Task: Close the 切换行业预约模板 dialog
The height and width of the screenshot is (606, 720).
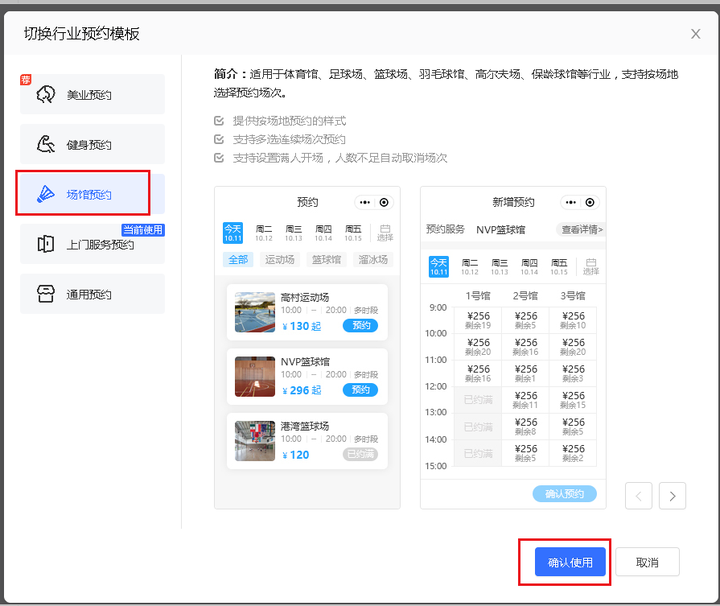Action: pos(696,34)
